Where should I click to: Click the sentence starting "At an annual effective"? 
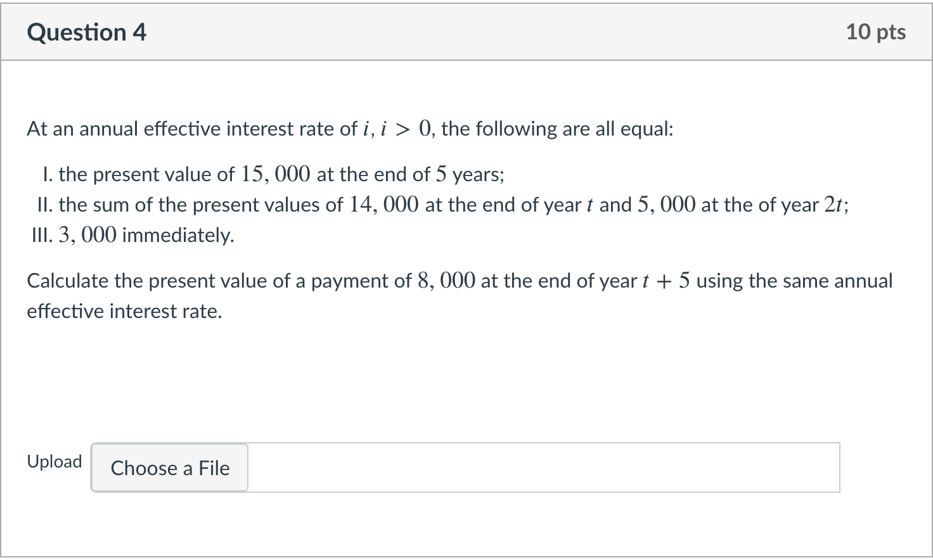click(x=350, y=129)
